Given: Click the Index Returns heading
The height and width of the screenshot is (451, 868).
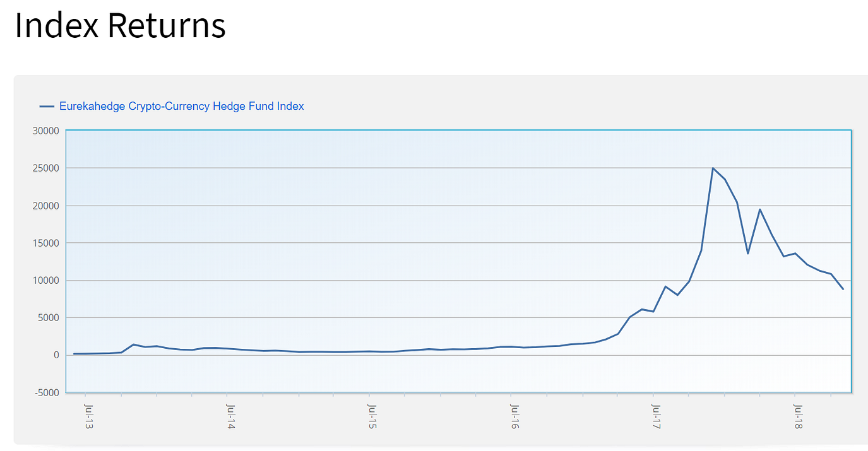Looking at the screenshot, I should [x=120, y=26].
